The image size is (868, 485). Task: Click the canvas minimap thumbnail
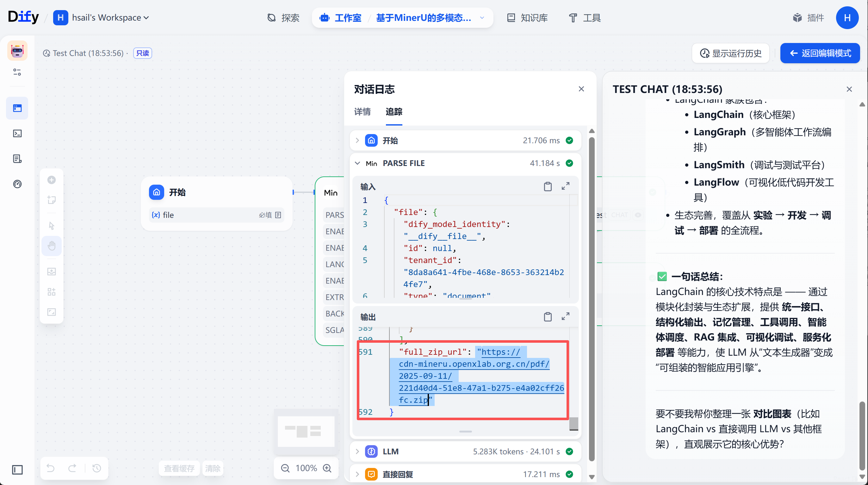306,431
